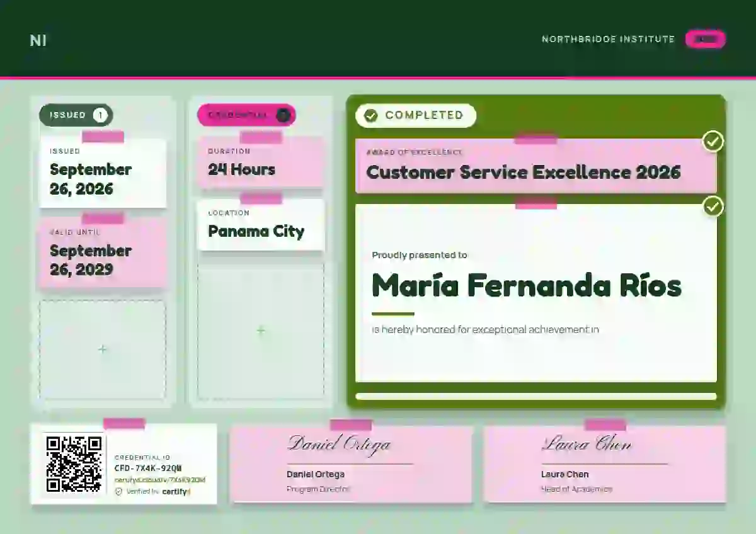Viewport: 756px width, 534px height.
Task: Click the Northbridge Institute header text
Action: click(608, 39)
